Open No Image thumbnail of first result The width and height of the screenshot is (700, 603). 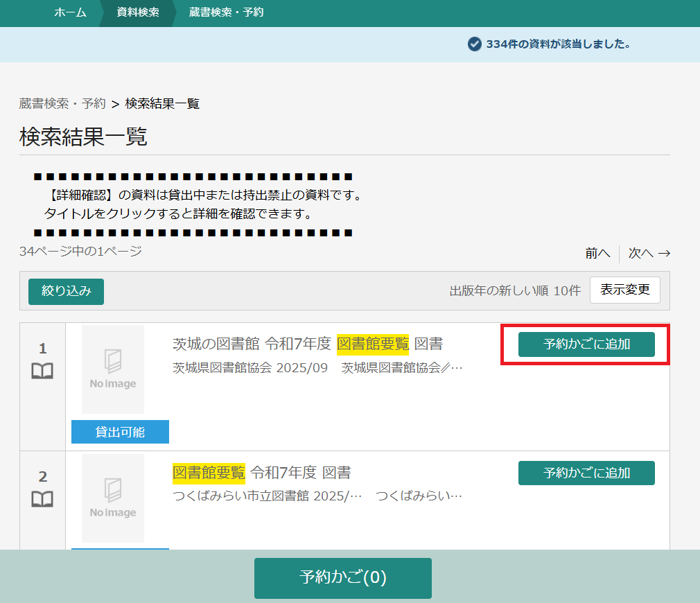113,369
